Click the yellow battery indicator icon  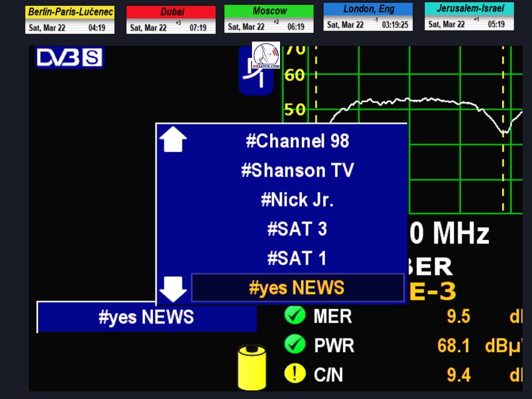click(x=251, y=367)
